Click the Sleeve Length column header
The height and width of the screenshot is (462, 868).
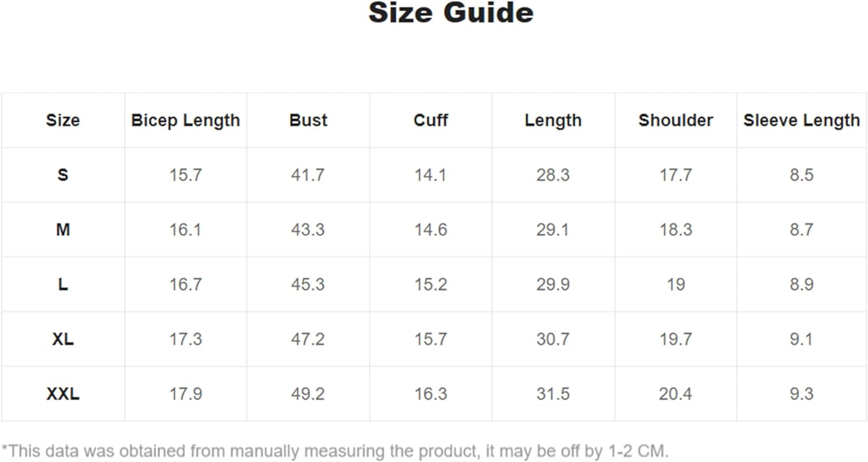[x=801, y=120]
